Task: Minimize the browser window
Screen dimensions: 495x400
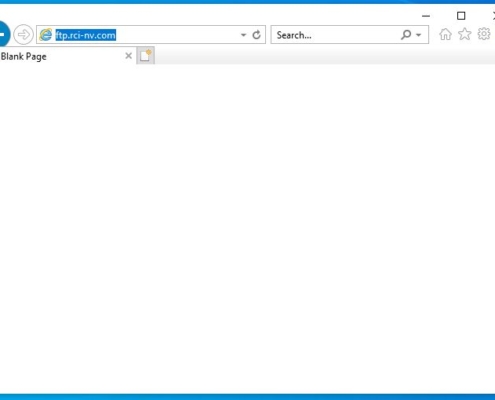Action: click(426, 16)
